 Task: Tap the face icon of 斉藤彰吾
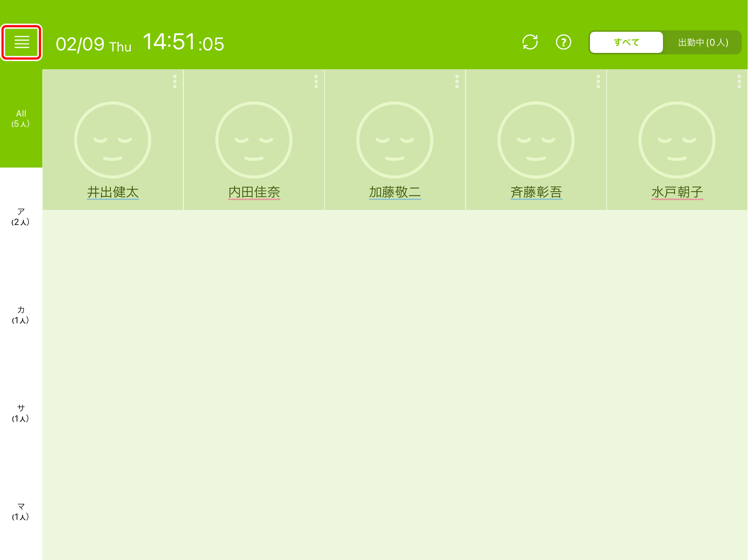(536, 140)
